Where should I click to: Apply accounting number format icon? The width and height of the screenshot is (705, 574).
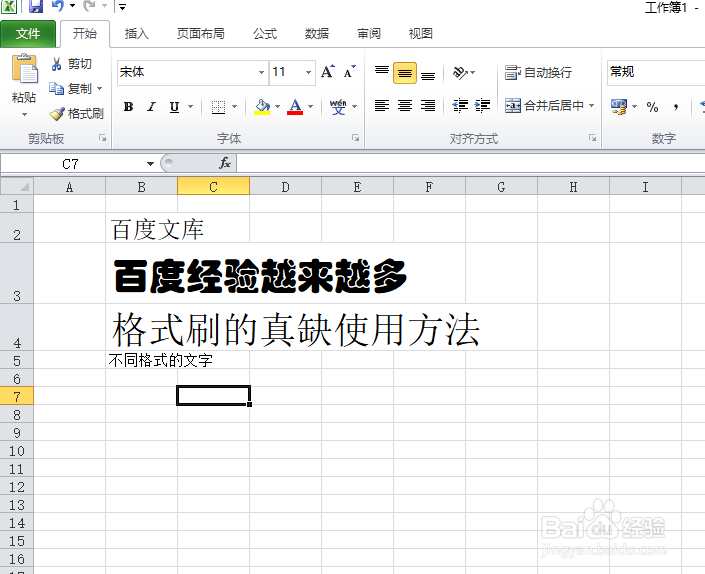pos(619,107)
